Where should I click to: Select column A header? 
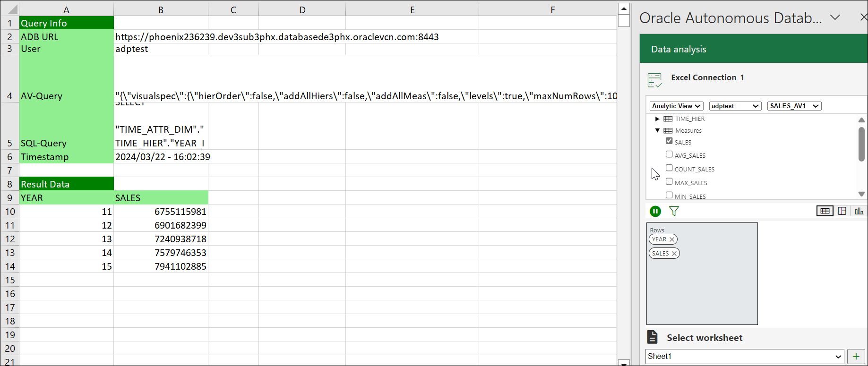[x=66, y=10]
